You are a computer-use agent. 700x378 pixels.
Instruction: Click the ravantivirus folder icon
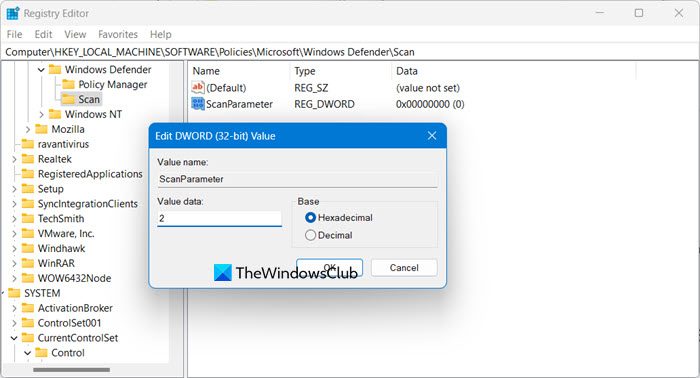pyautogui.click(x=28, y=144)
